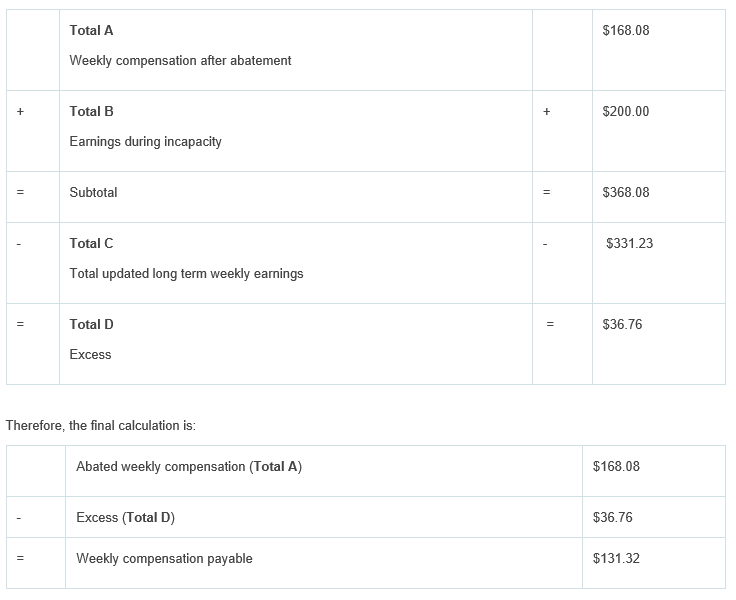This screenshot has width=736, height=600.
Task: Click the plus sign left of Total B
Action: pyautogui.click(x=20, y=112)
